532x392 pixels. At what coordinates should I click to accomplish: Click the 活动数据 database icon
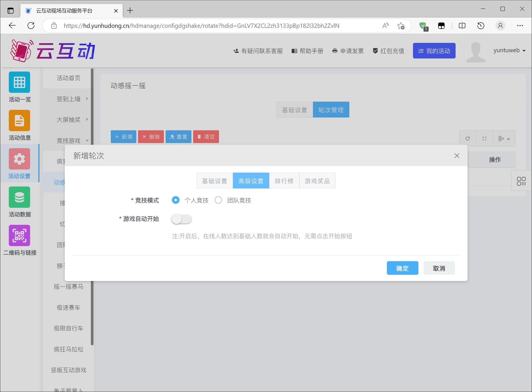pos(19,197)
